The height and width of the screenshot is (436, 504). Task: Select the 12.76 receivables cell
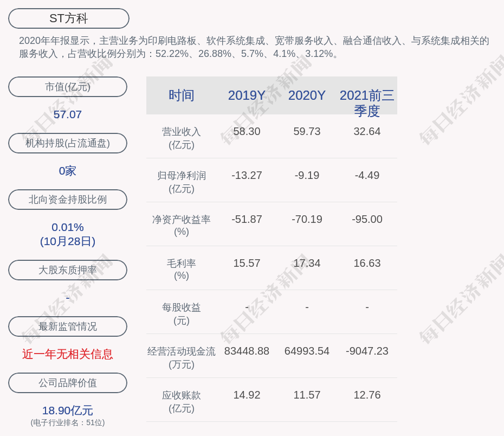pyautogui.click(x=367, y=395)
